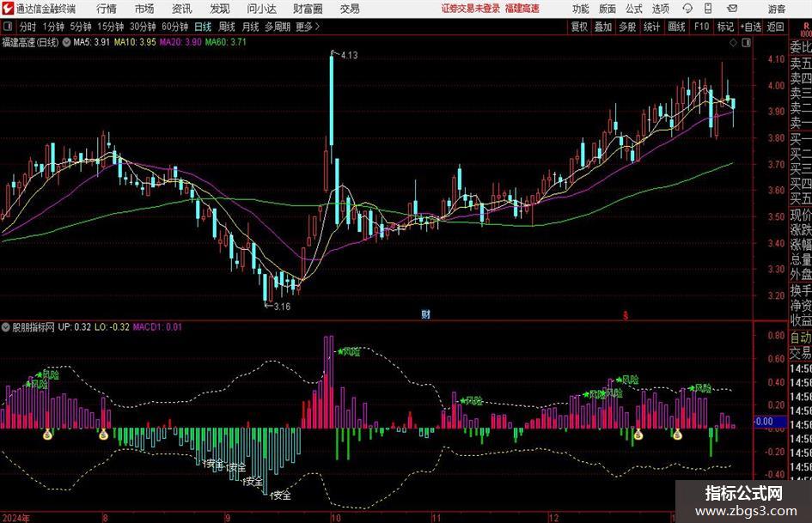This screenshot has height=523, width=812.
Task: Open the F10 company info button
Action: [701, 27]
